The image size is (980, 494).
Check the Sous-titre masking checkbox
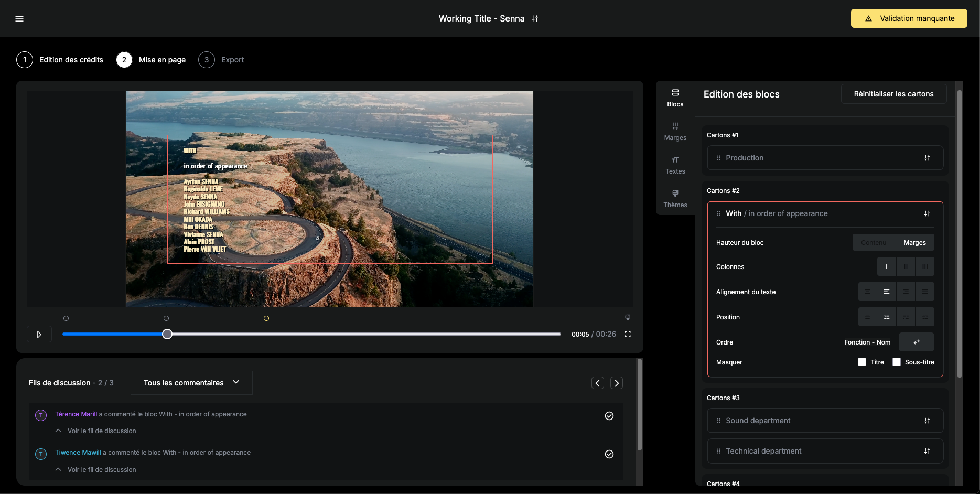(897, 362)
